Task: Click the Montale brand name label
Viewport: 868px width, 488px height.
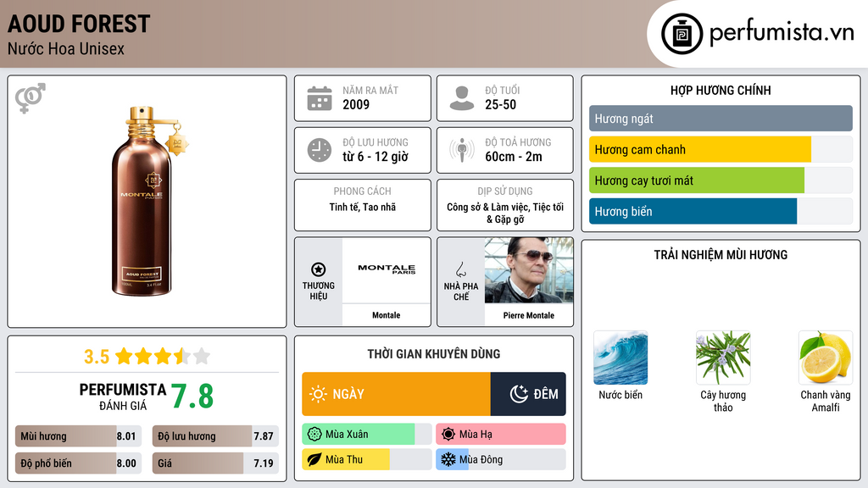Action: click(386, 315)
